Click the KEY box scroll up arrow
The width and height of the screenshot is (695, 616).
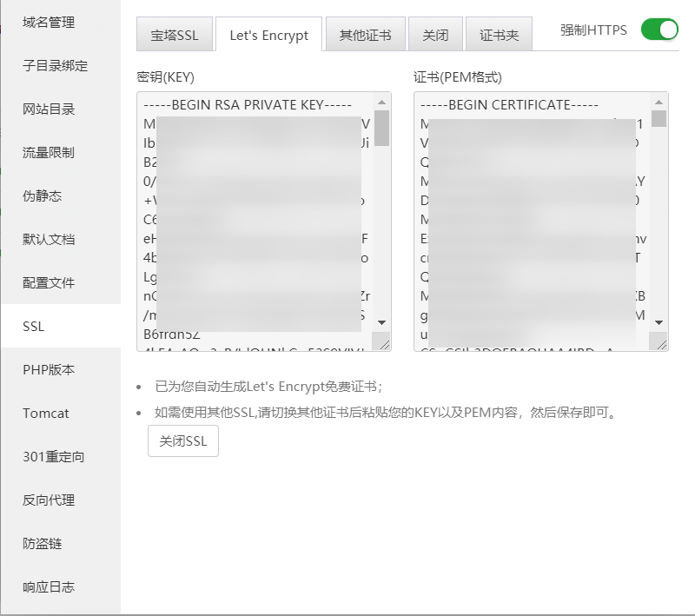pyautogui.click(x=381, y=103)
